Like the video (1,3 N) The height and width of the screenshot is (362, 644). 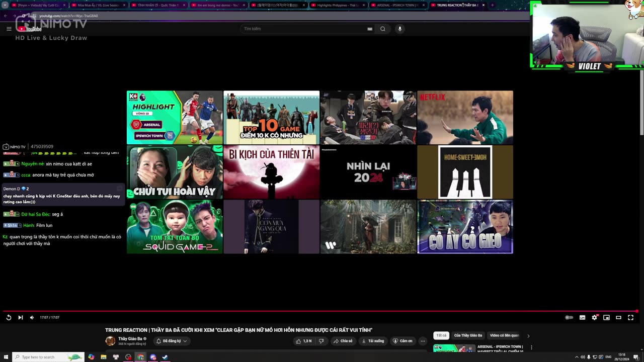coord(304,341)
